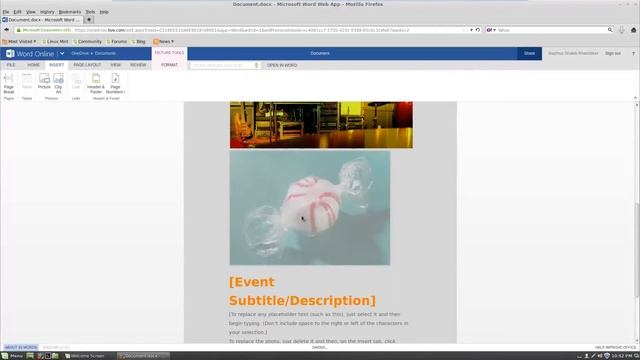Click the help question mark icon
Viewport: 640px width, 360px height.
coord(633,53)
